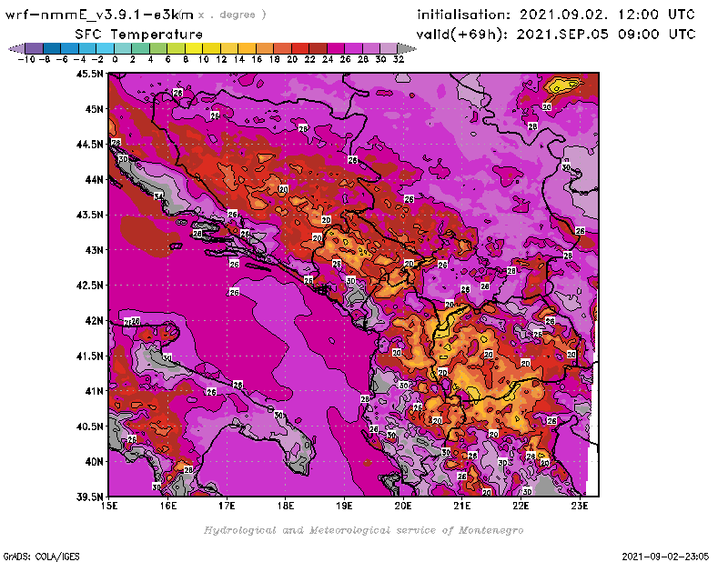This screenshot has height=562, width=728.
Task: Click the "23E" longitude label
Action: pos(580,506)
